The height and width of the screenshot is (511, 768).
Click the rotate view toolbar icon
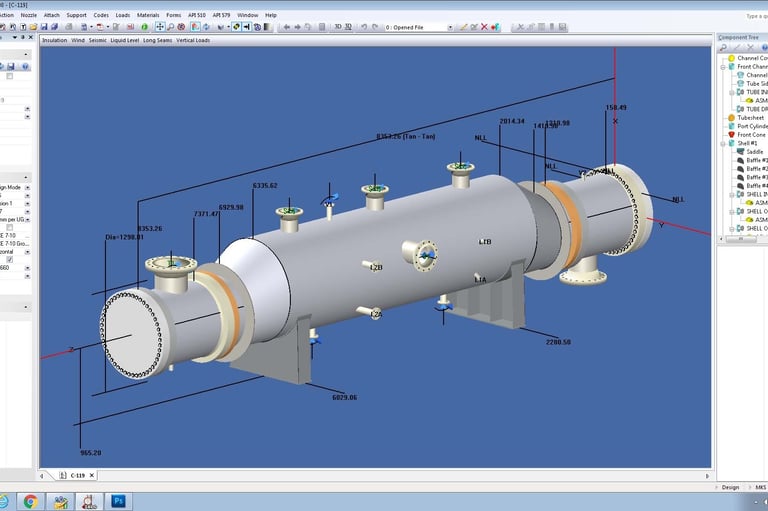pyautogui.click(x=206, y=27)
